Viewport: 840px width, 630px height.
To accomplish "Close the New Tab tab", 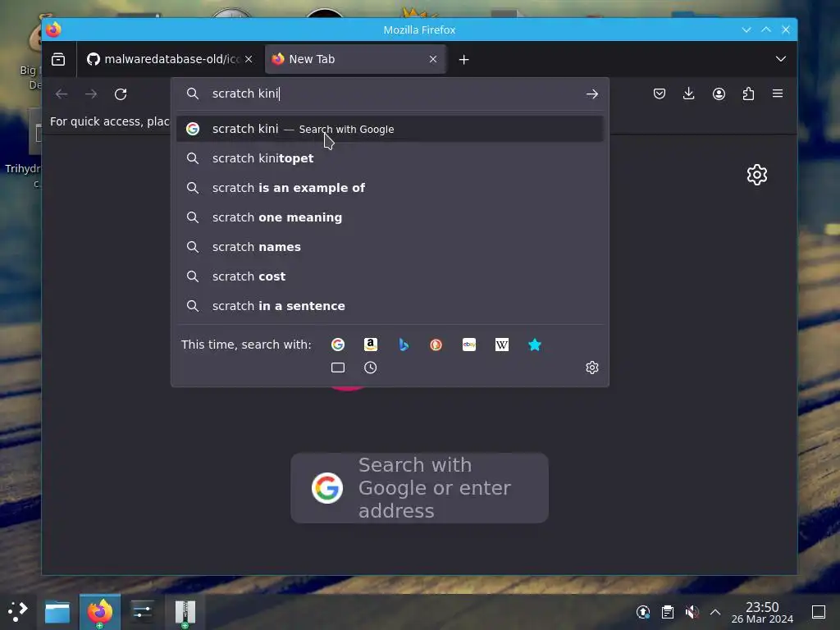I will pos(433,59).
